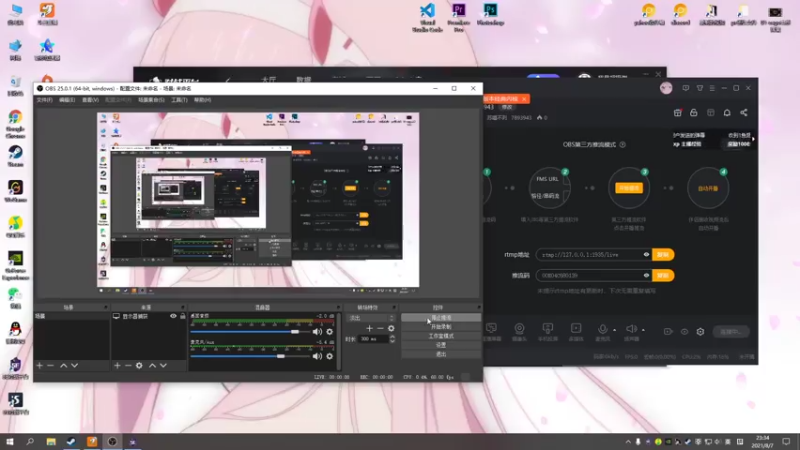Open the gift calendar icon in streaming app

pos(678,113)
